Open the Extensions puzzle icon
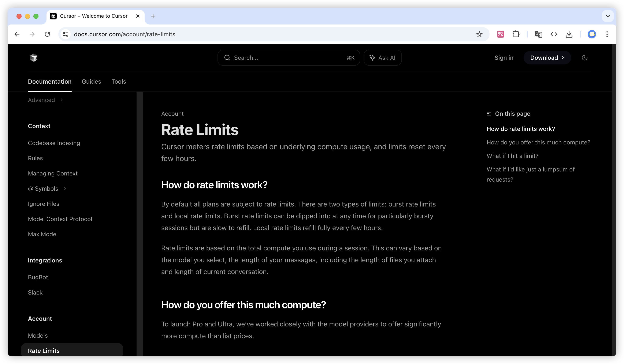 point(516,34)
